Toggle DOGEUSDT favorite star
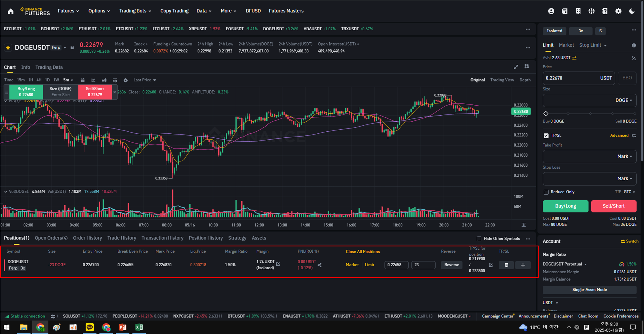Screen dimensions: 644x334 pos(8,48)
